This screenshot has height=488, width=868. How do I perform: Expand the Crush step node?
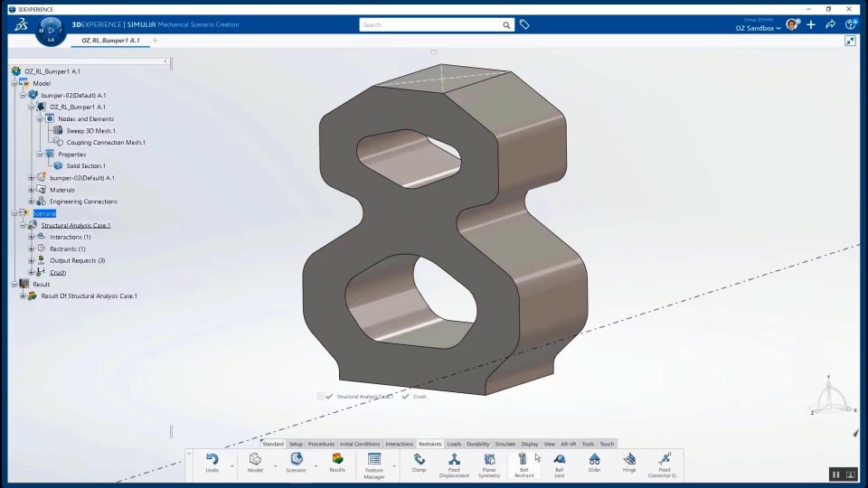click(32, 272)
